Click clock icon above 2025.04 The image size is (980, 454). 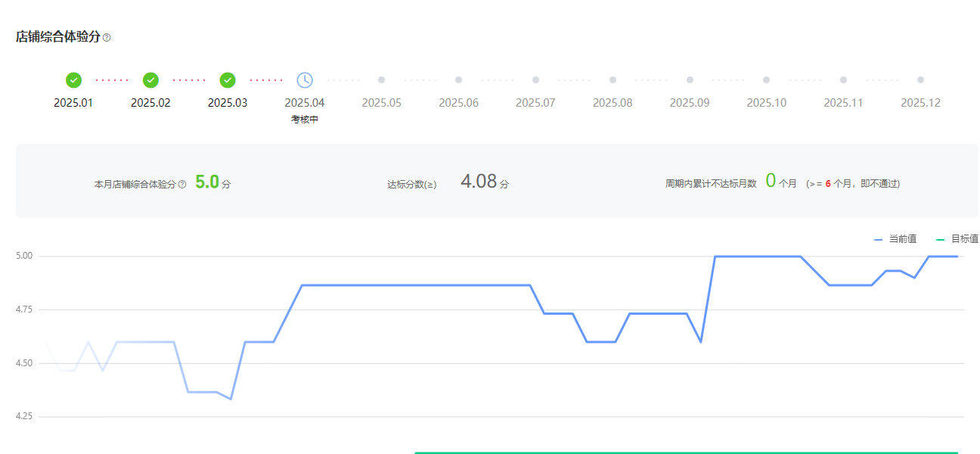coord(305,79)
